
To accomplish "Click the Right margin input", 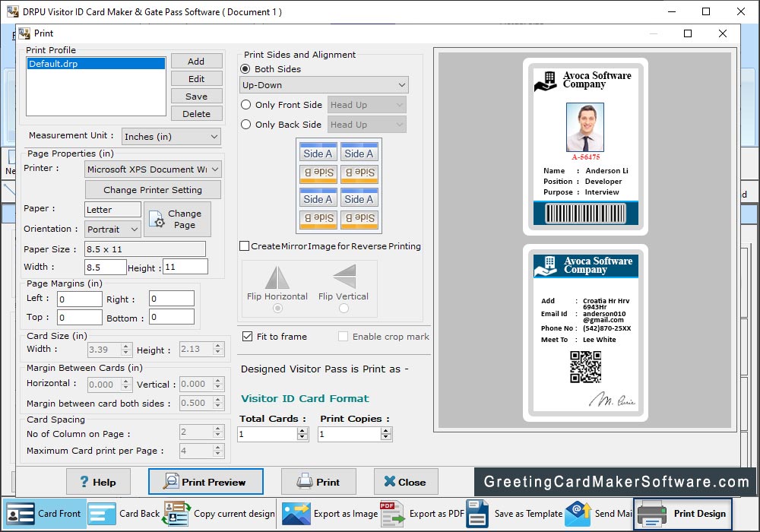I will click(172, 299).
